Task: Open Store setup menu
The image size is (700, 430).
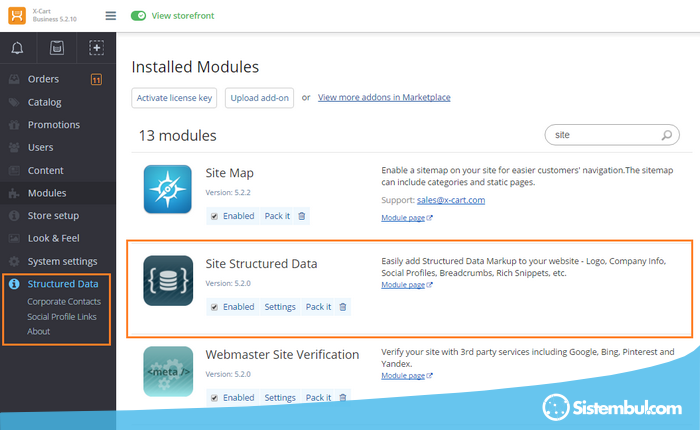Action: [54, 216]
